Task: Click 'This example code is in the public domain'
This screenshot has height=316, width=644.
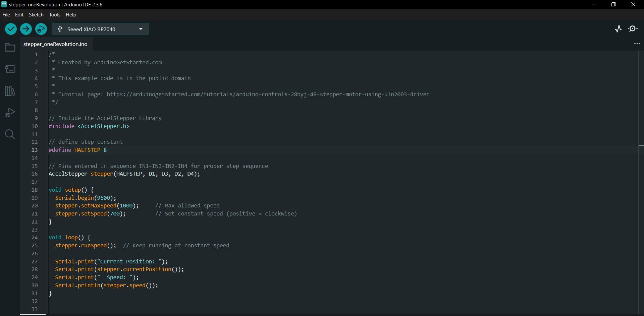Action: (124, 78)
